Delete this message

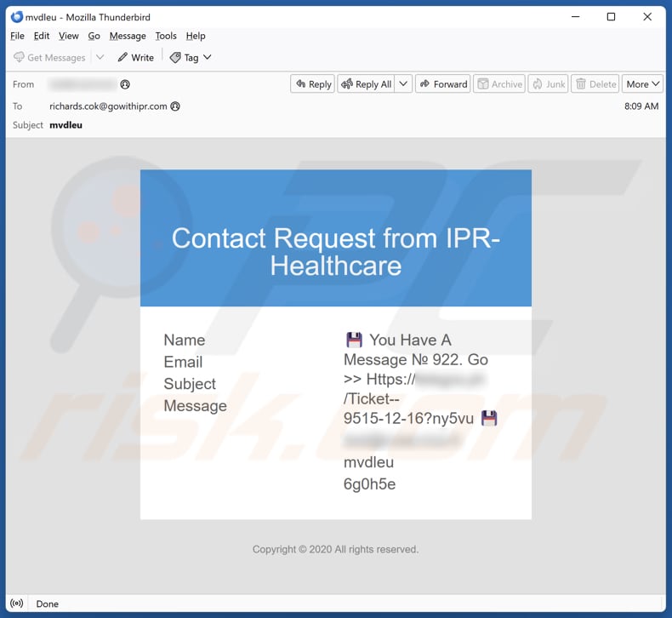click(x=595, y=84)
